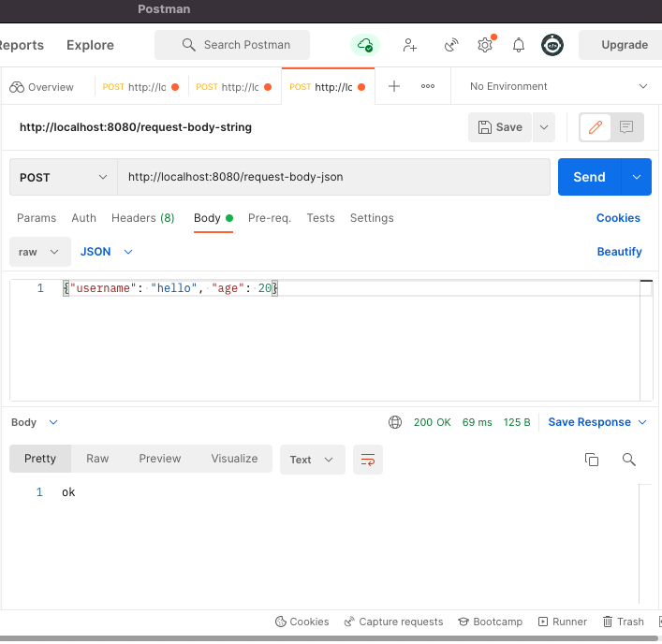This screenshot has width=662, height=644.
Task: Click the Overview binoculars icon
Action: tap(17, 87)
